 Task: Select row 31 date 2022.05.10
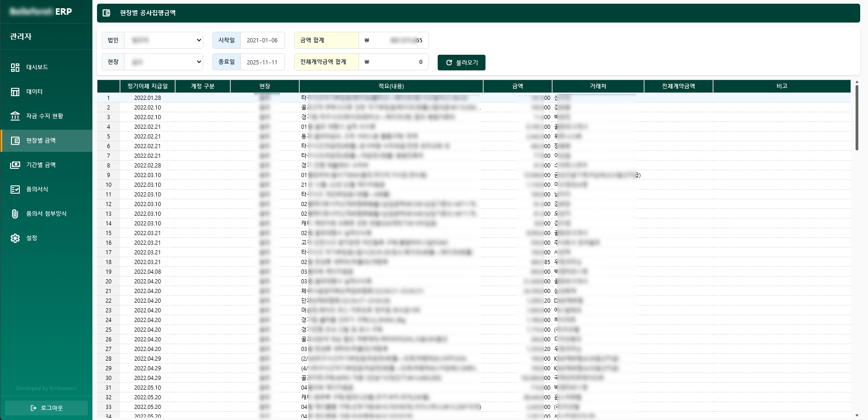[x=148, y=388]
